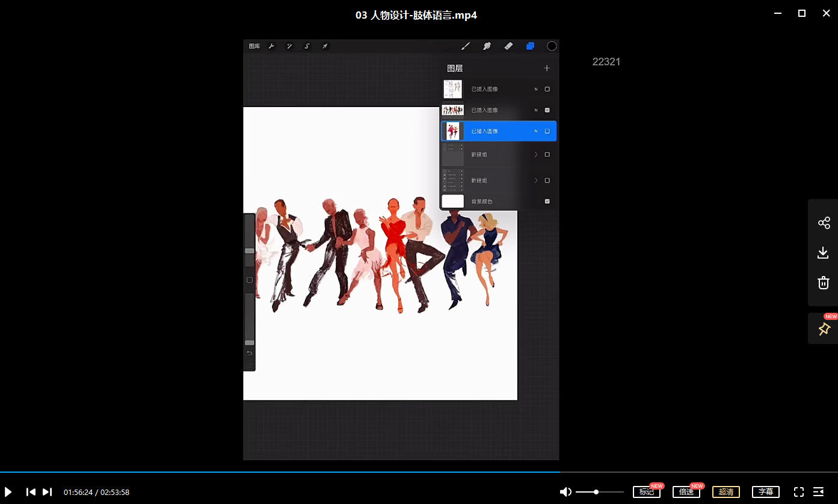
Task: Mute audio with the speaker icon
Action: tap(565, 492)
